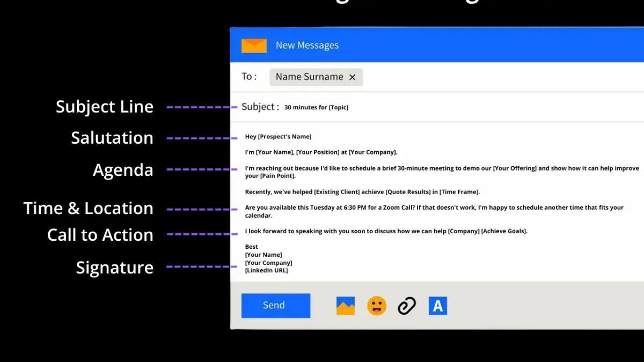The image size is (644, 362).
Task: Select the Name Surname recipient chip
Action: pyautogui.click(x=316, y=77)
